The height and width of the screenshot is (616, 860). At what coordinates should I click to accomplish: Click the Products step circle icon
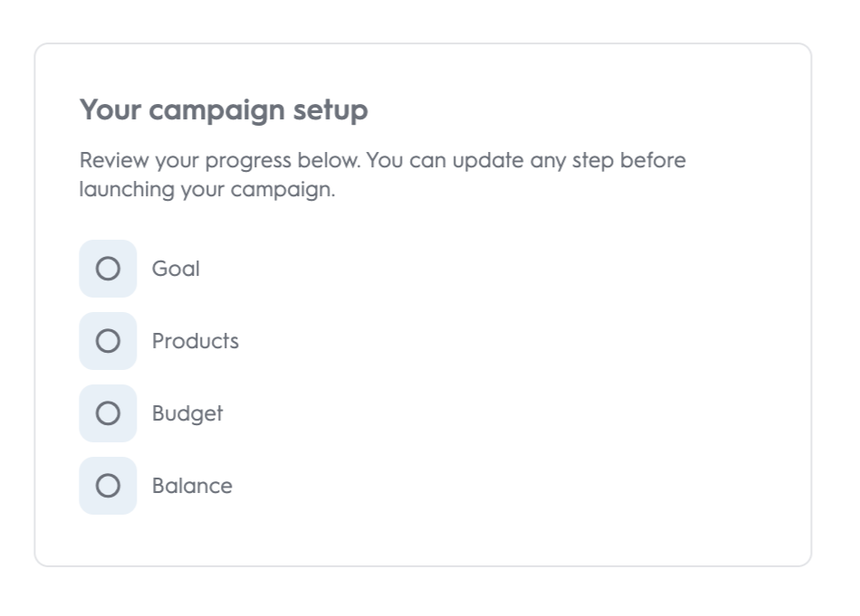[108, 341]
